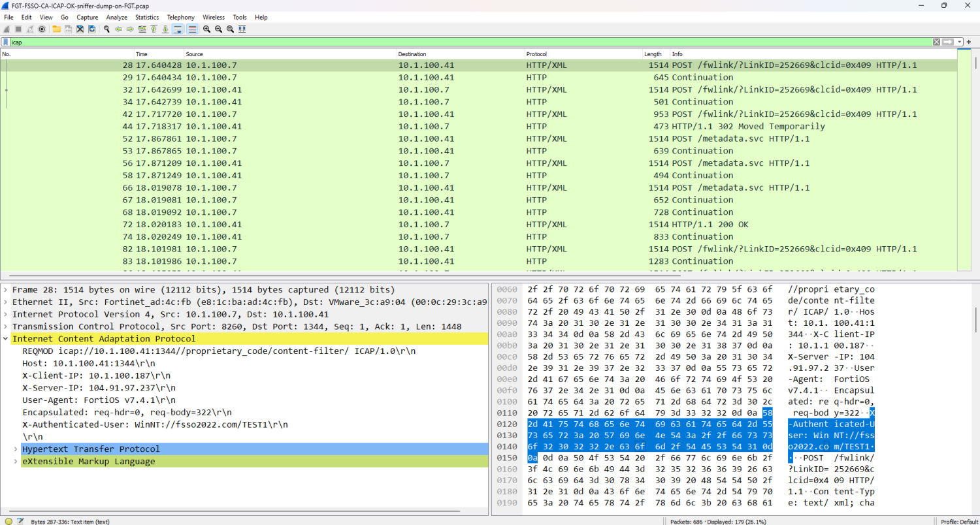Toggle packet colorization rules button
Image resolution: width=980 pixels, height=525 pixels.
[192, 29]
